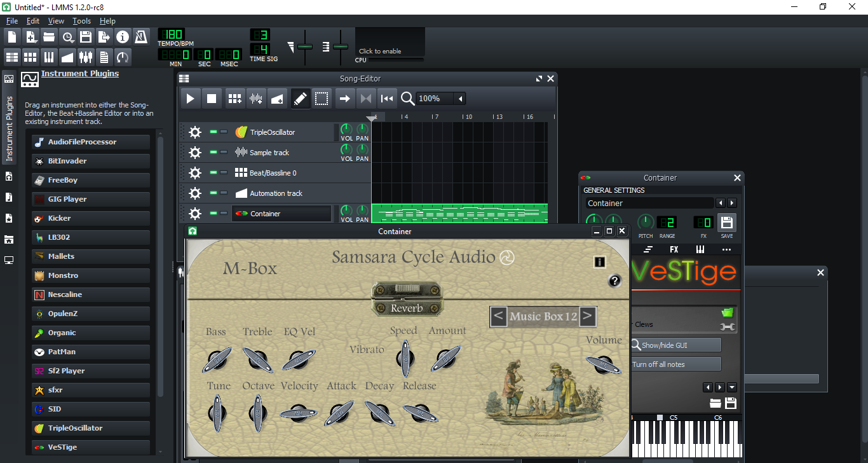The width and height of the screenshot is (868, 463).
Task: Click the master volume slider
Action: [305, 47]
